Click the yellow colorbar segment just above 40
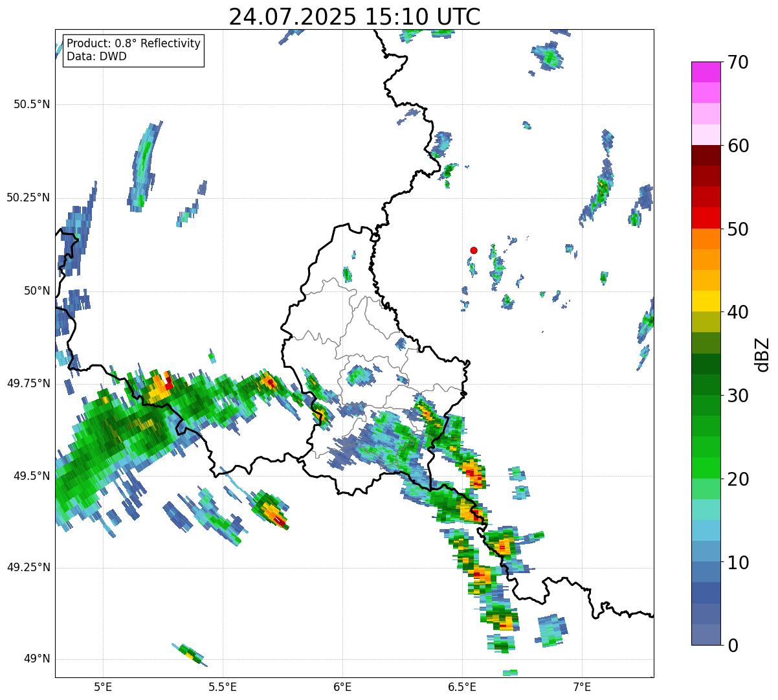The width and height of the screenshot is (778, 700). [x=706, y=301]
